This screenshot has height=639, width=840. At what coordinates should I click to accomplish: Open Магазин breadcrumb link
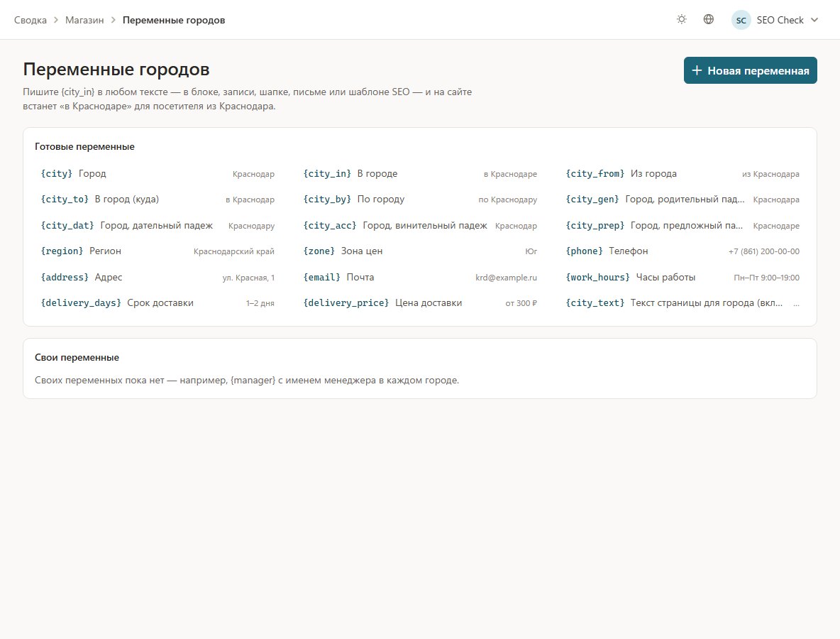point(84,20)
